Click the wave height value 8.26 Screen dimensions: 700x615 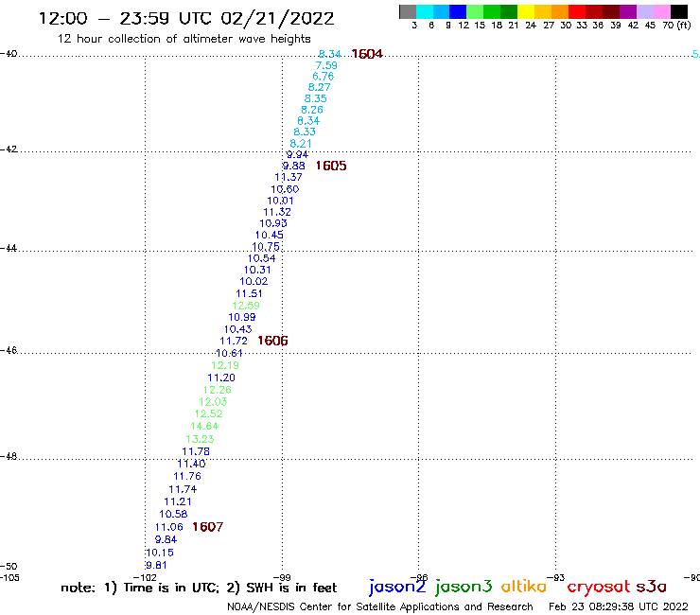(x=312, y=110)
